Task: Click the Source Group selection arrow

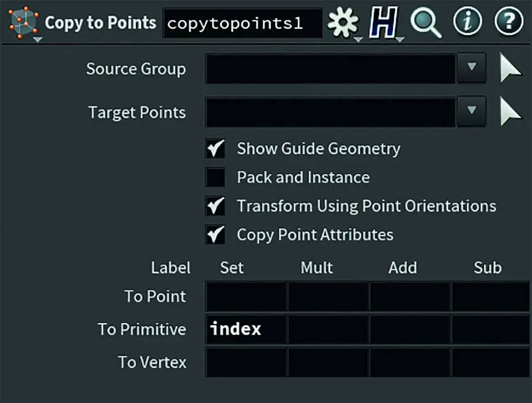Action: [511, 69]
